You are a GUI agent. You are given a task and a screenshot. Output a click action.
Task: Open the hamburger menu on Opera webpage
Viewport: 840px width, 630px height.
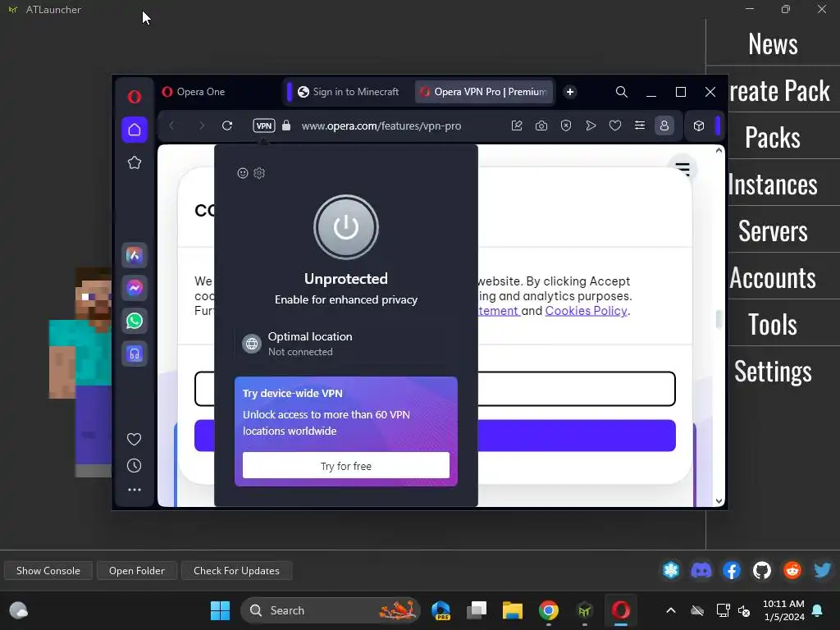click(x=682, y=169)
